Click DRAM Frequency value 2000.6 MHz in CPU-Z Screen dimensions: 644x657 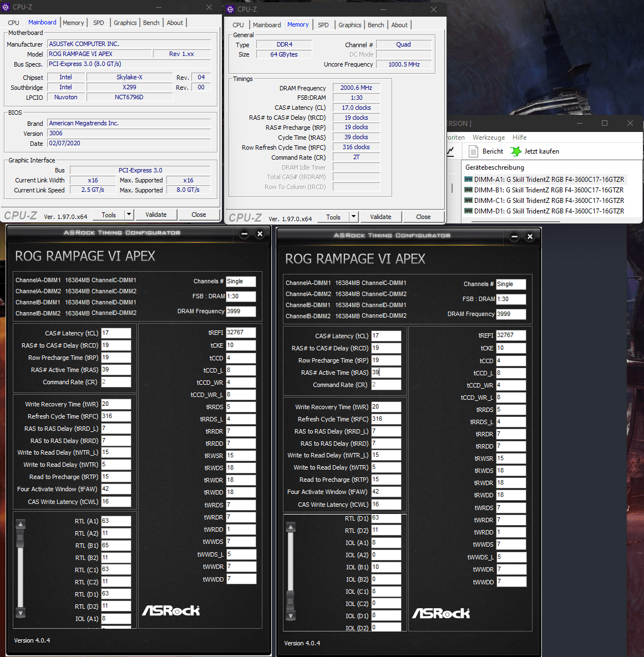356,88
